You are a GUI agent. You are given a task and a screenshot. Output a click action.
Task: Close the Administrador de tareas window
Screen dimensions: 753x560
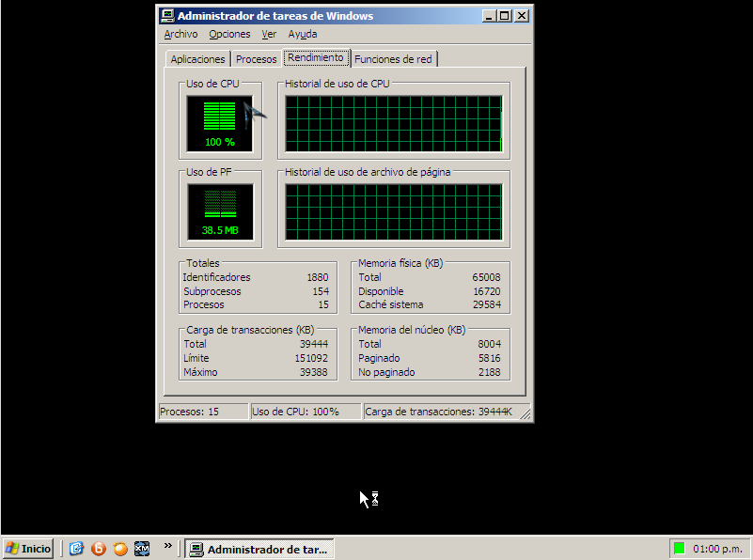click(521, 16)
